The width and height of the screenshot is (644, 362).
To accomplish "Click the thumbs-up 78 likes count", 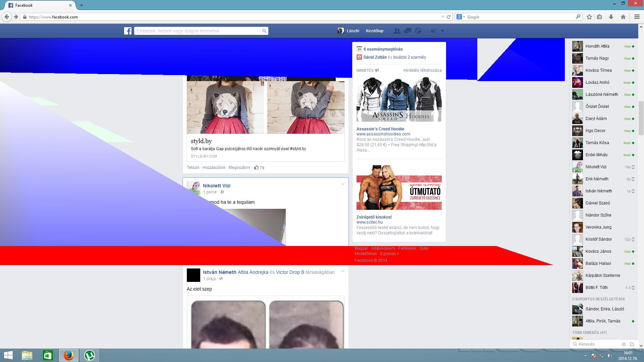I will (259, 168).
